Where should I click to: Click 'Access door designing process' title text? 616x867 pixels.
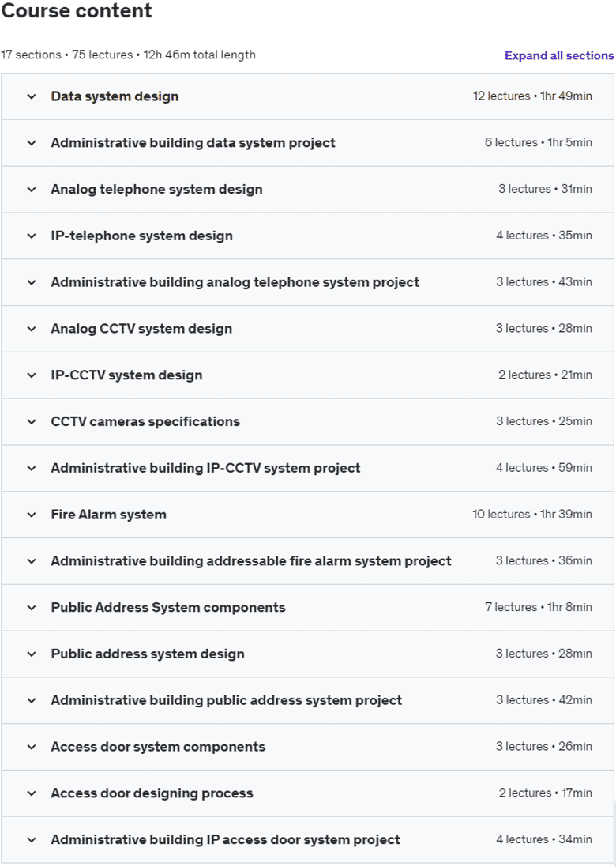[x=152, y=793]
